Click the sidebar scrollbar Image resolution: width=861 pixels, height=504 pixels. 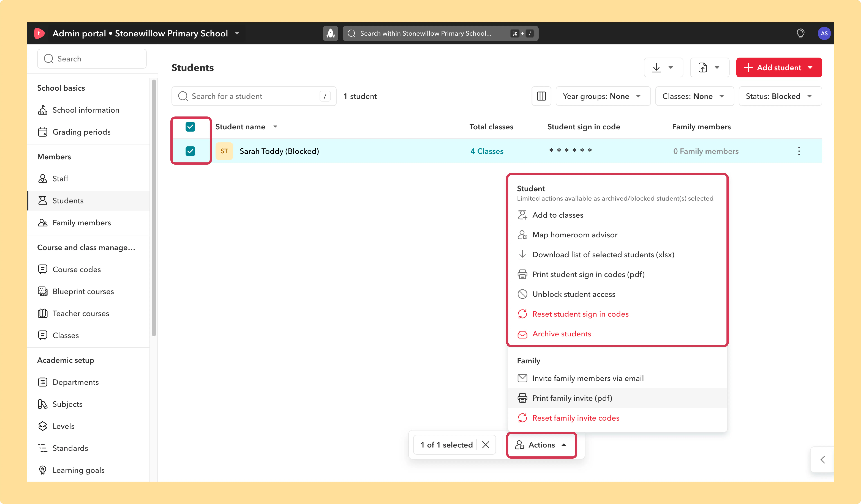pos(154,207)
